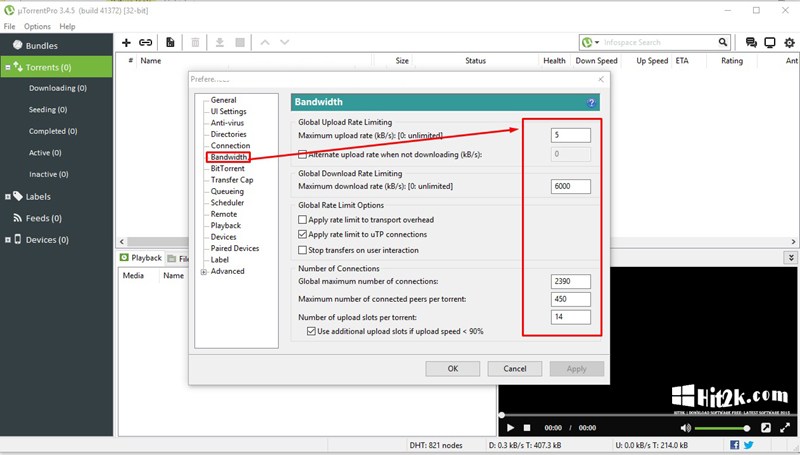Expand the Labels sidebar group
The width and height of the screenshot is (800, 455).
8,196
